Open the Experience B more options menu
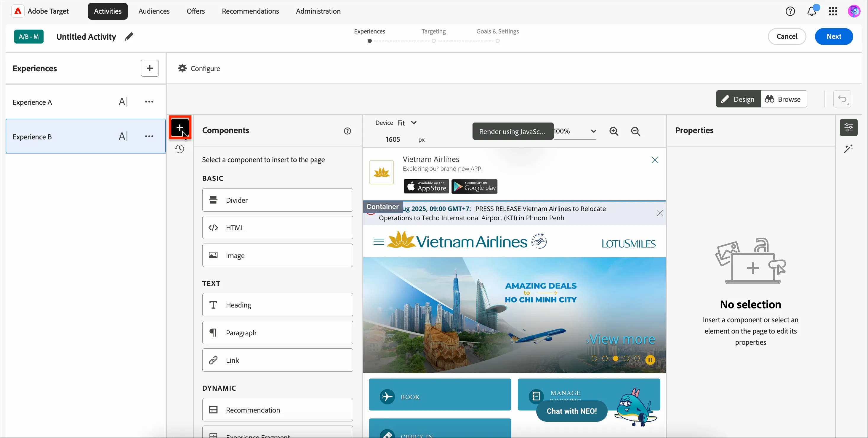The height and width of the screenshot is (438, 868). (x=149, y=136)
